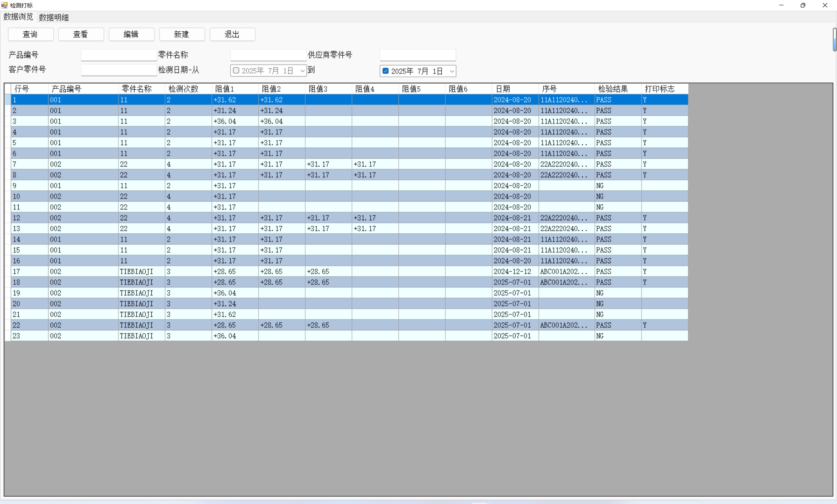Click 22A2220240... serial in row 12
Viewport: 837px width, 504px height.
[x=566, y=218]
